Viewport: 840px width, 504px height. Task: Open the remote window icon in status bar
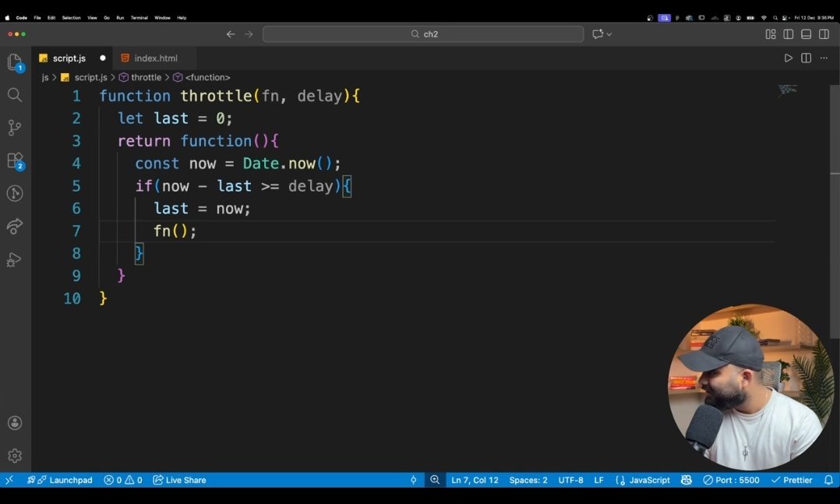9,480
